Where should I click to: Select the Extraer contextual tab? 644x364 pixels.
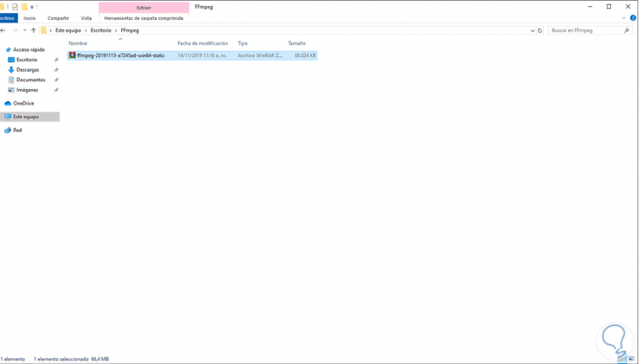coord(143,8)
